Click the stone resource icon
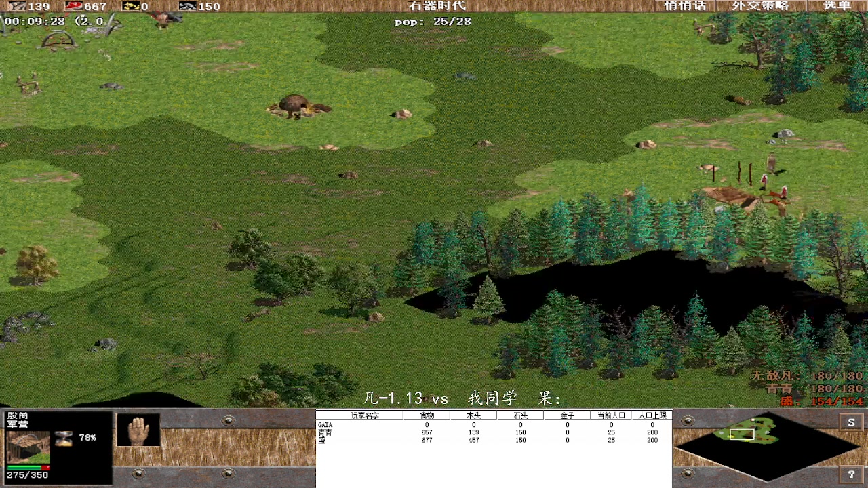 [x=187, y=6]
